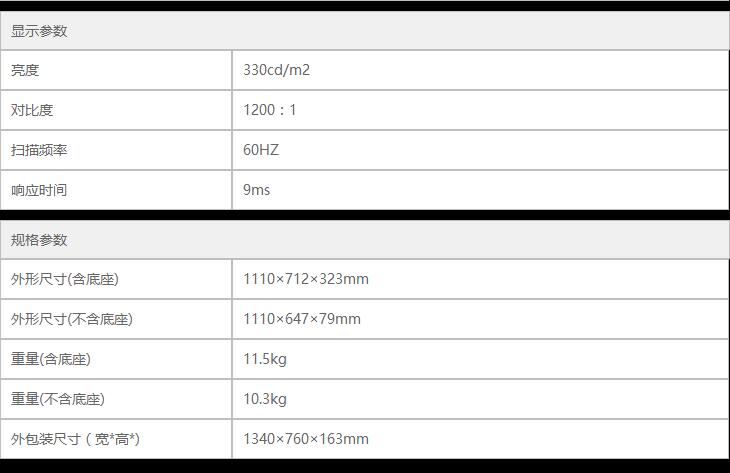Click the 9ms response time value
The image size is (730, 473).
(257, 190)
